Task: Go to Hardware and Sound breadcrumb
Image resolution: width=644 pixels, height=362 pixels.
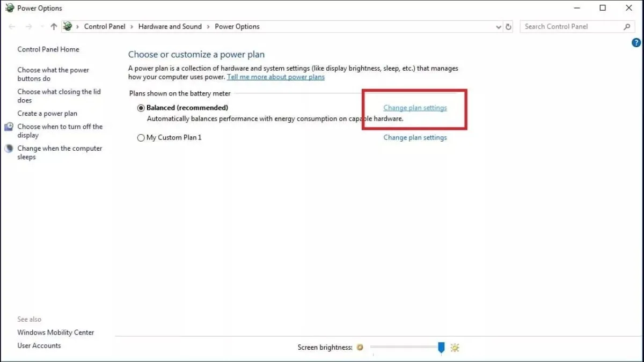Action: tap(170, 27)
